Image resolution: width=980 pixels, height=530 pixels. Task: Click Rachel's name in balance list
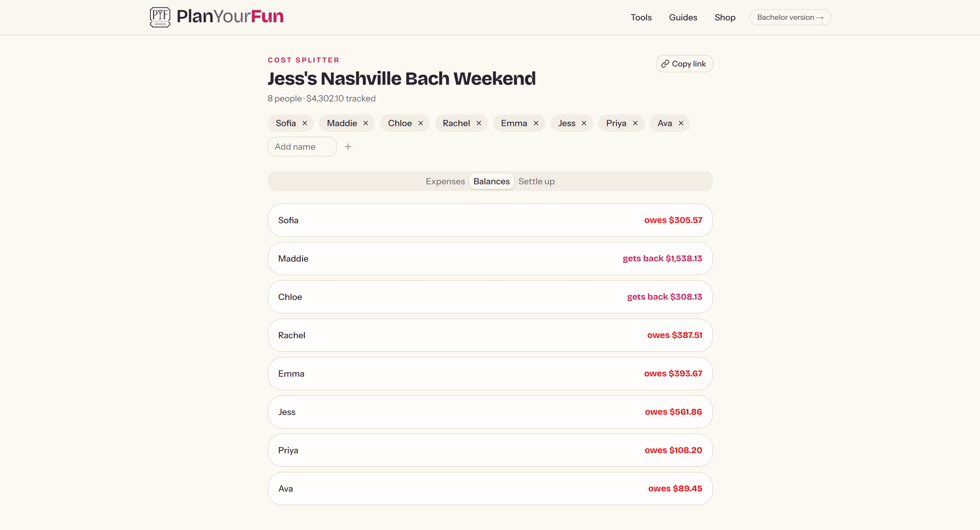(x=292, y=336)
